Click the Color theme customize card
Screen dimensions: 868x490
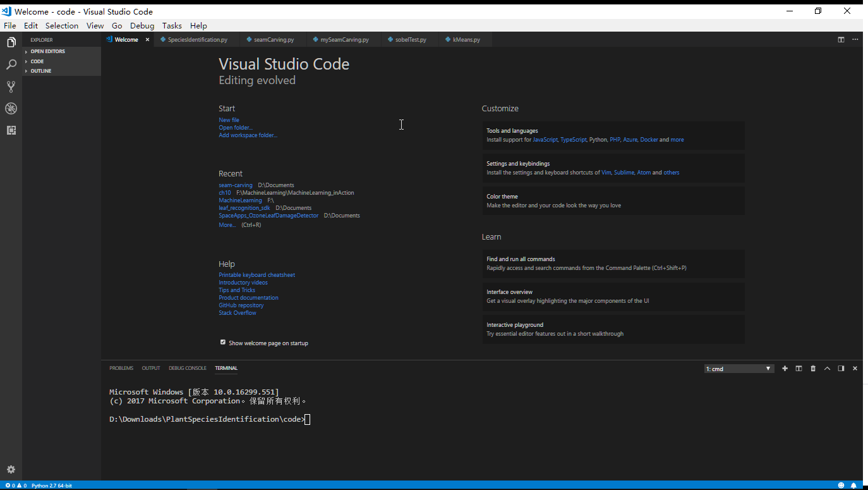[613, 201]
